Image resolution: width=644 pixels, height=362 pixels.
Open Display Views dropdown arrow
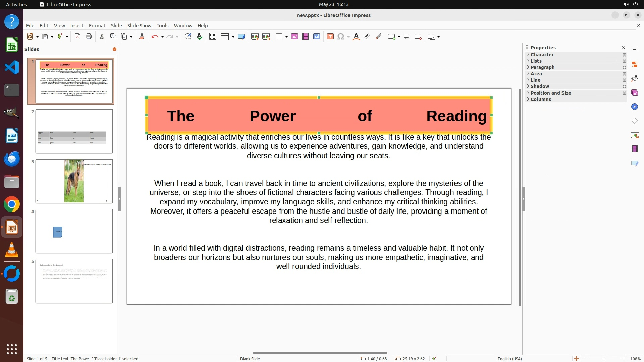click(233, 37)
